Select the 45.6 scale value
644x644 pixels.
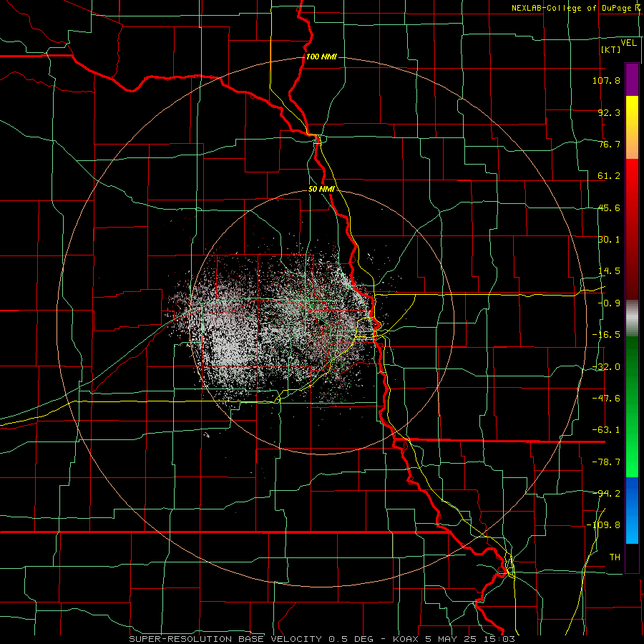[609, 208]
